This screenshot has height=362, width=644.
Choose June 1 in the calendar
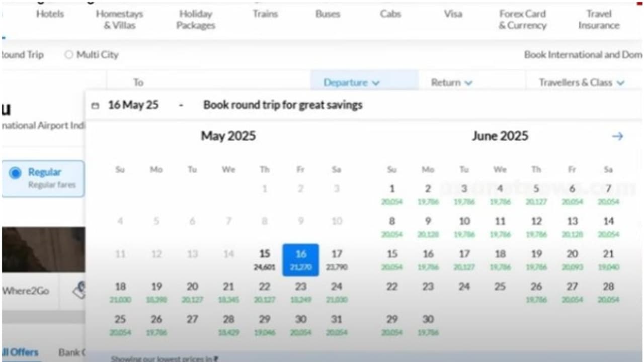391,194
